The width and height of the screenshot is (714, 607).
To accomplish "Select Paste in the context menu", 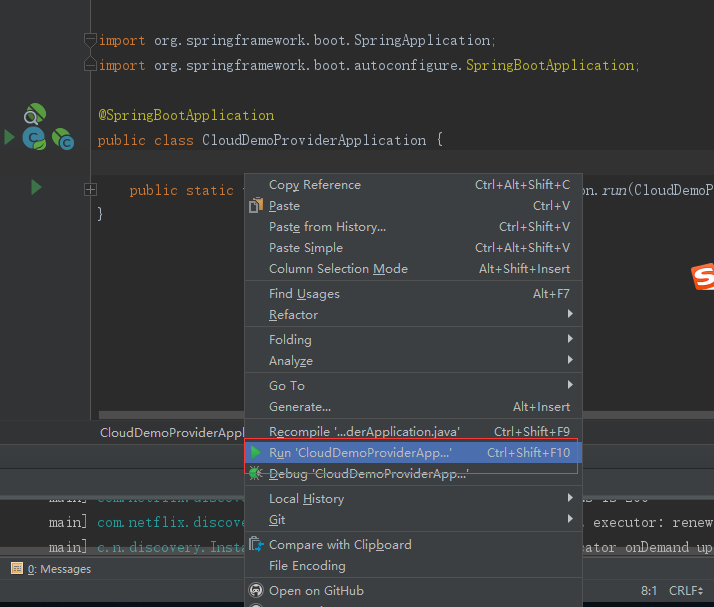I will point(413,205).
